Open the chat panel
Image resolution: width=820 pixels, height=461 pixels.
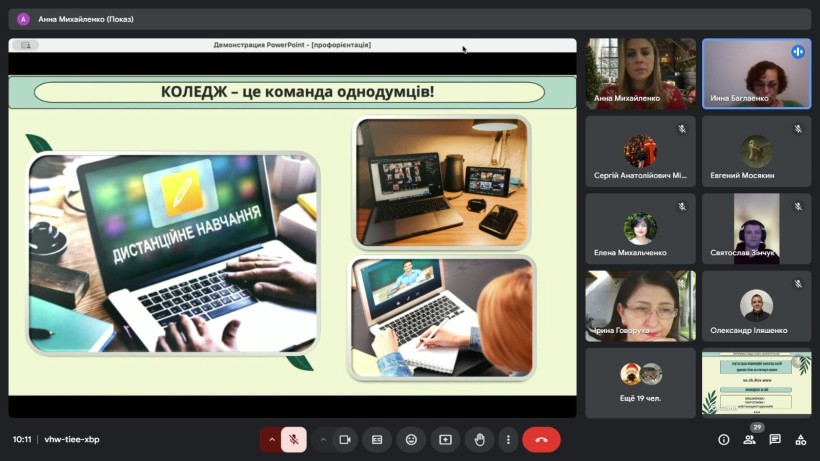(x=775, y=440)
